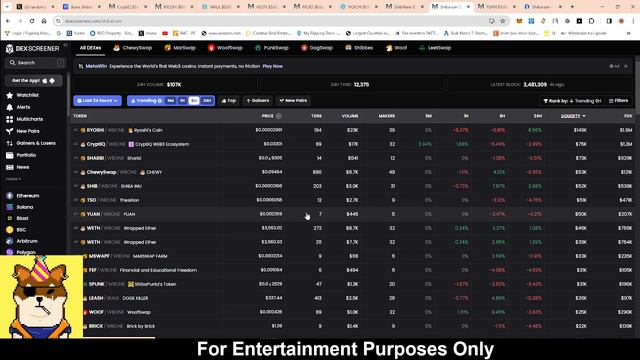
Task: Open the News icon in sidebar
Action: (10, 167)
